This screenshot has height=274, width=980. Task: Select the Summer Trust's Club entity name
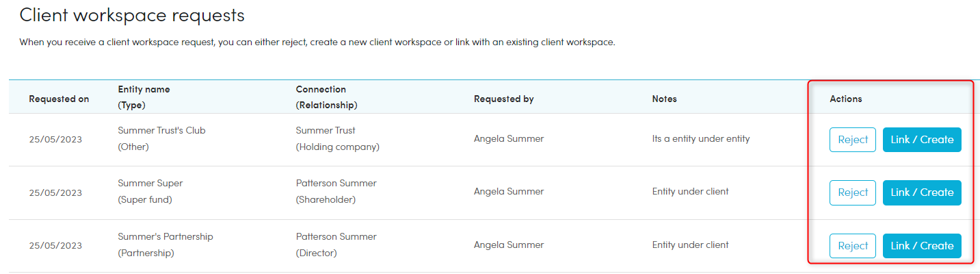(x=161, y=130)
